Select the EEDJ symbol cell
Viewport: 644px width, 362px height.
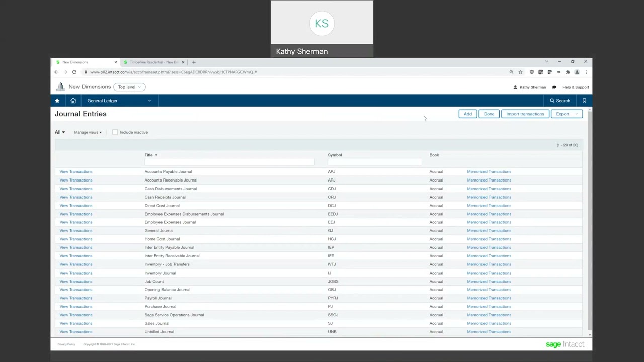click(x=333, y=214)
